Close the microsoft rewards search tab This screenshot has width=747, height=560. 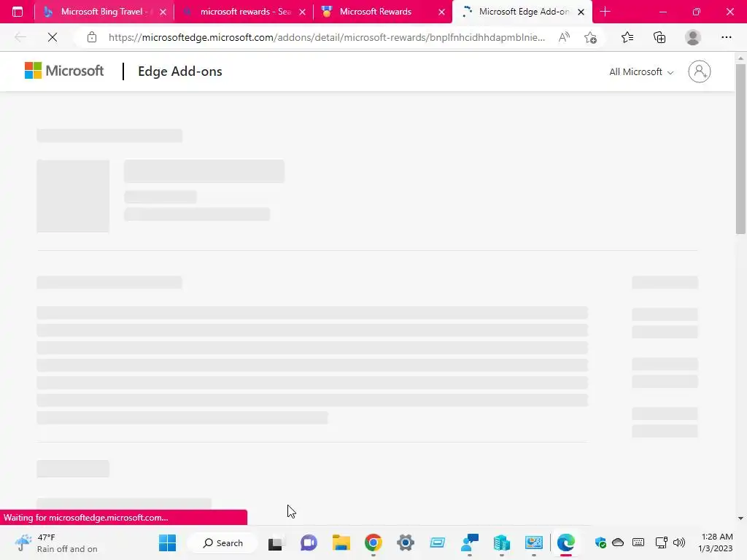pos(302,12)
